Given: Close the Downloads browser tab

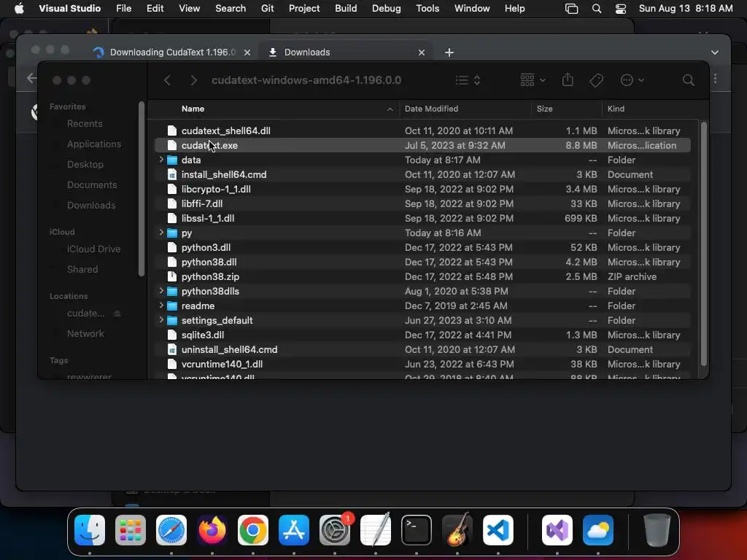Looking at the screenshot, I should 421,52.
